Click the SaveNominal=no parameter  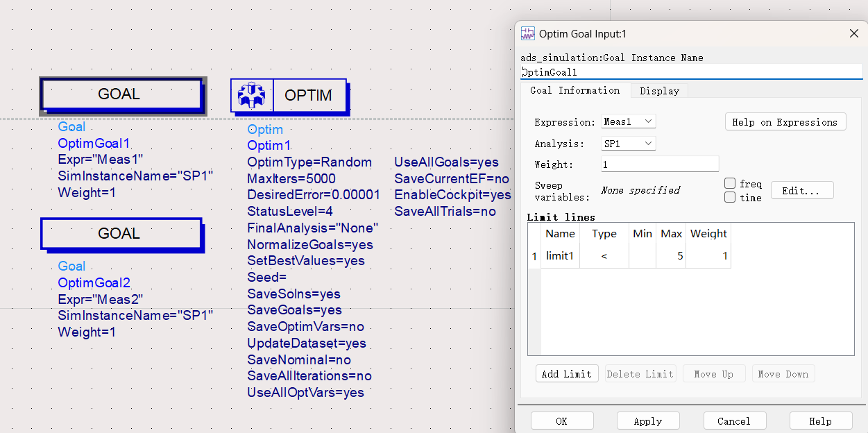tap(299, 359)
